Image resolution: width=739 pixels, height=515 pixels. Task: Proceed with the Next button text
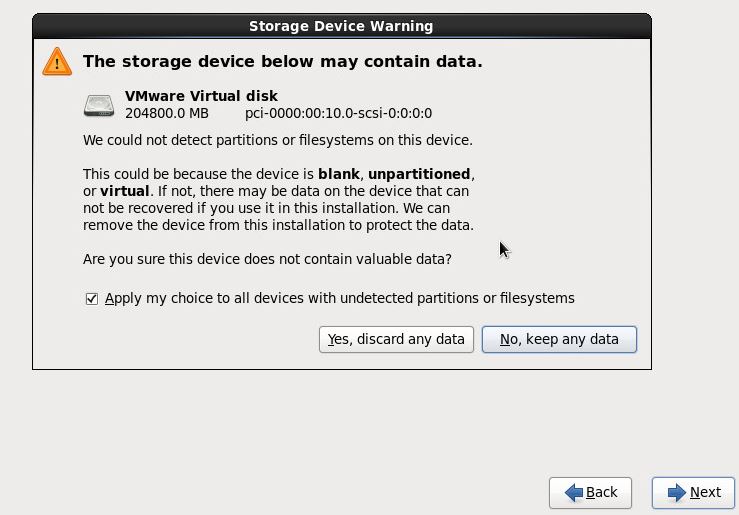(x=705, y=492)
